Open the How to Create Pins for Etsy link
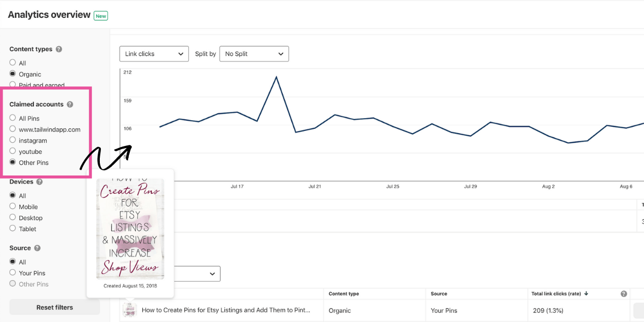Screen dimensions: 644x322 pyautogui.click(x=226, y=310)
